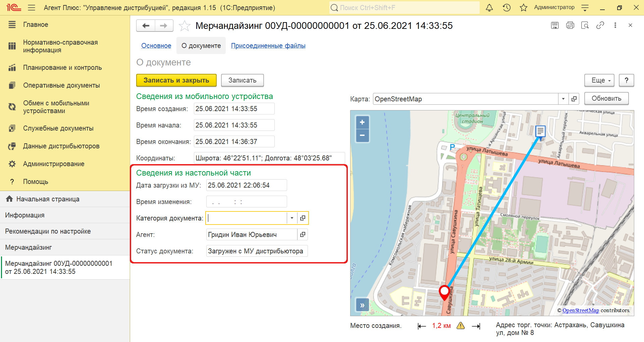644x342 pixels.
Task: Open Категория документа value form icon
Action: tap(303, 218)
